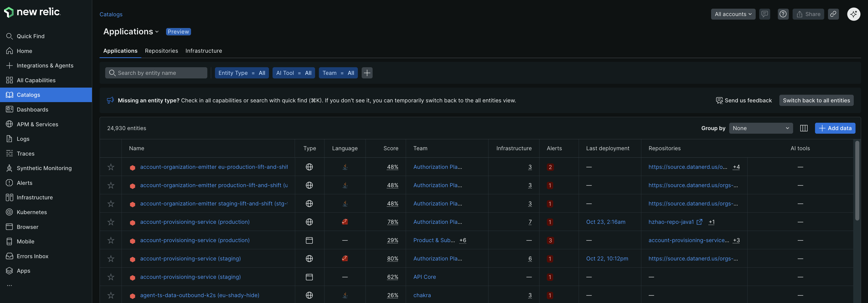The height and width of the screenshot is (303, 868).
Task: Open Synthetic Monitoring in sidebar
Action: 44,168
